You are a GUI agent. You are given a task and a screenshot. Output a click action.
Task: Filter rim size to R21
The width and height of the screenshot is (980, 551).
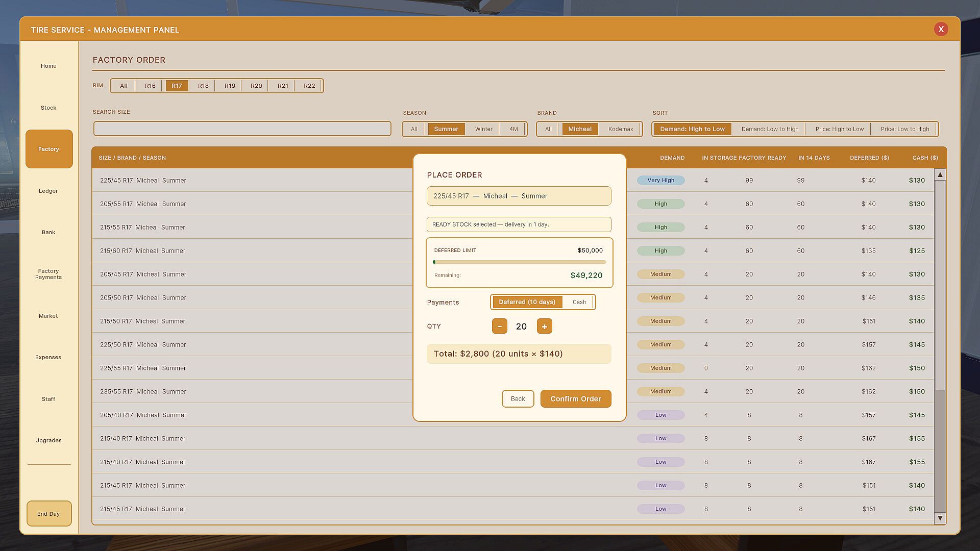(283, 86)
